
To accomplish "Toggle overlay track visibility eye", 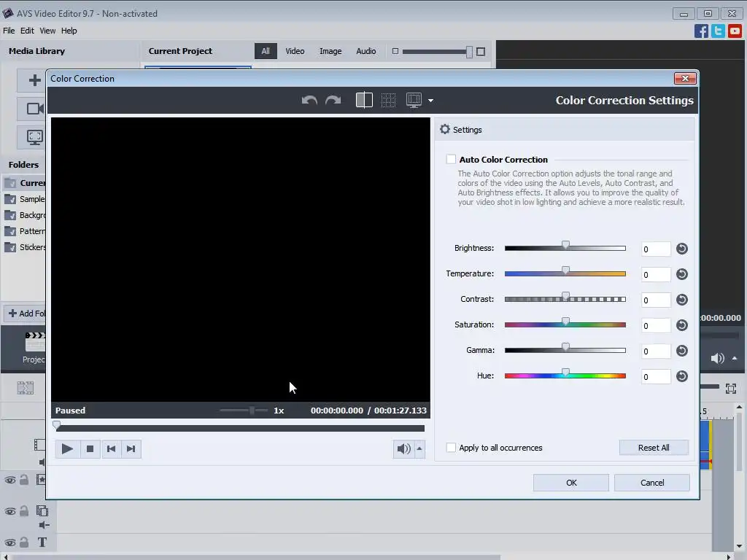I will click(10, 511).
